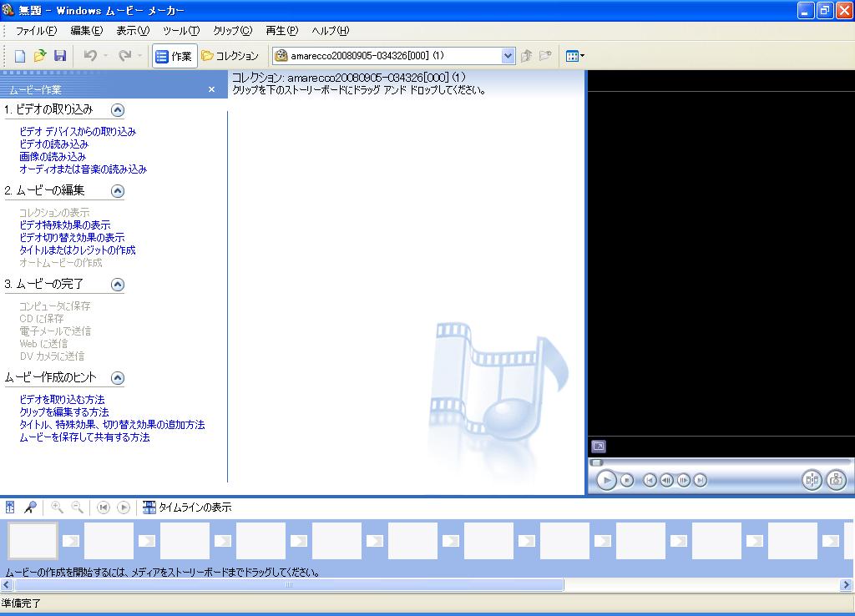This screenshot has width=855, height=616.
Task: Click the New Project toolbar icon
Action: coord(20,56)
